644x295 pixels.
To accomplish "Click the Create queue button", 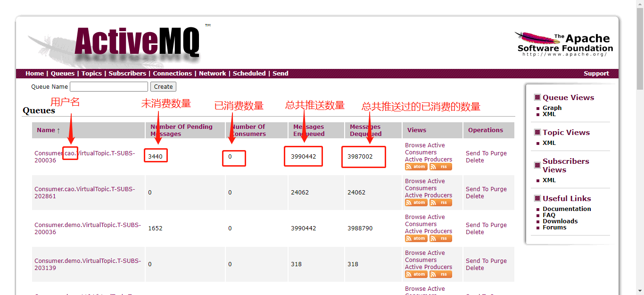I will tap(163, 87).
